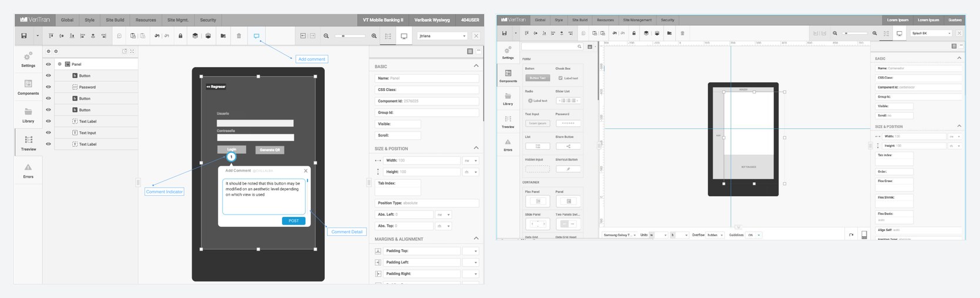Viewport: 980px width, 298px height.
Task: Click the 404USER button
Action: [x=470, y=20]
